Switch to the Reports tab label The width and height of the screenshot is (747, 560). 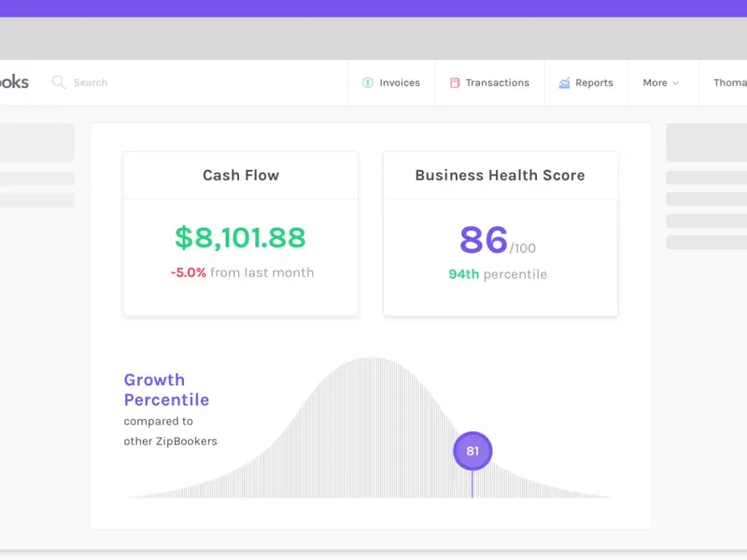[x=594, y=83]
